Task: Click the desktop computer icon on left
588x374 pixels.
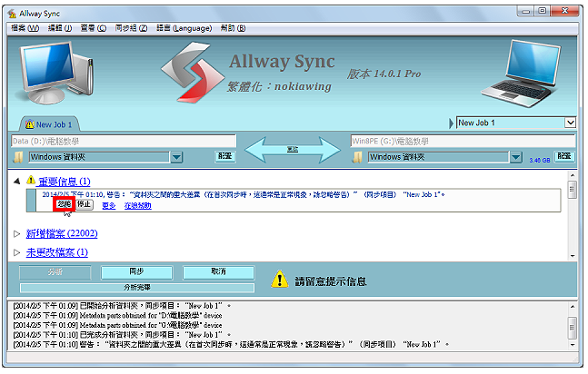Action: coord(56,74)
